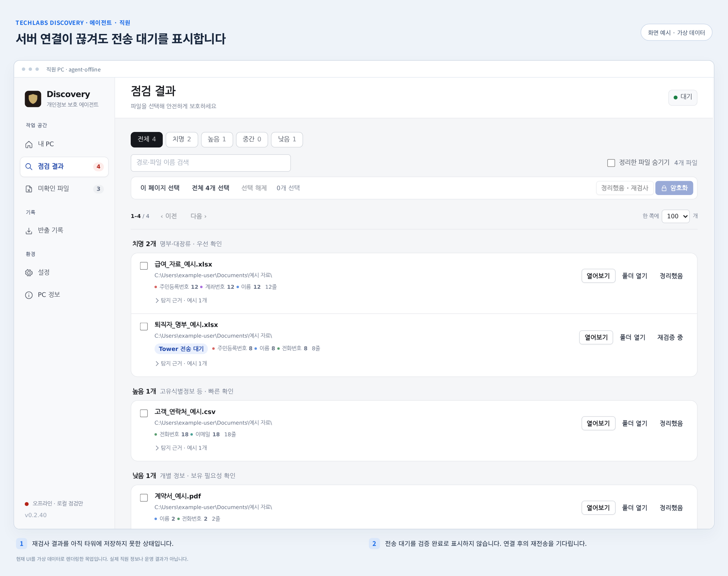Click the download icon beside 반출 기록
The width and height of the screenshot is (728, 576).
[29, 231]
